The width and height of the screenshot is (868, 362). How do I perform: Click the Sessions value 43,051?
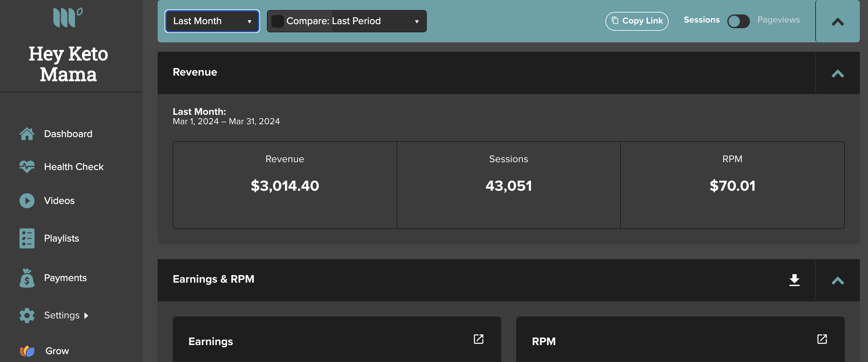pos(508,186)
